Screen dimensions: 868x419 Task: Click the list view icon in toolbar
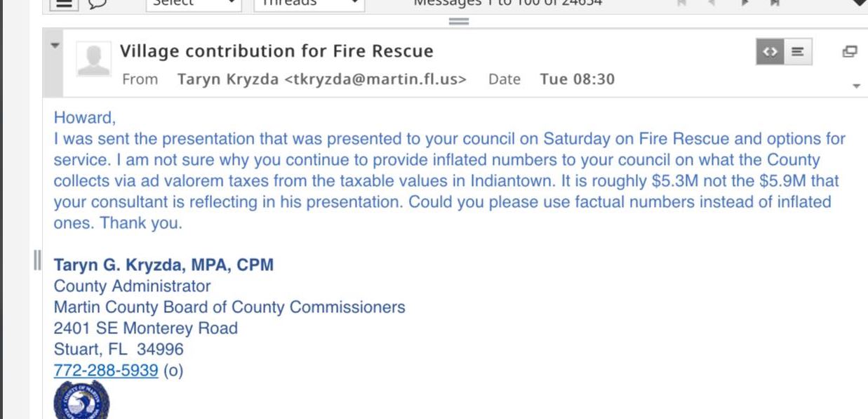tap(65, 4)
